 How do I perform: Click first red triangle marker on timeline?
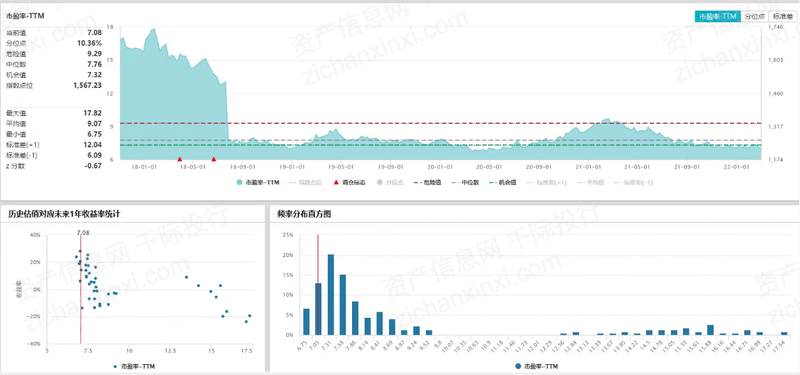tap(180, 159)
